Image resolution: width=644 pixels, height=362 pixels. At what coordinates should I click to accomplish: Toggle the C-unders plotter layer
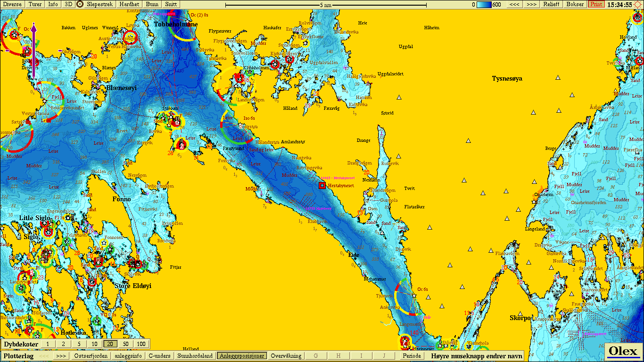click(x=159, y=356)
